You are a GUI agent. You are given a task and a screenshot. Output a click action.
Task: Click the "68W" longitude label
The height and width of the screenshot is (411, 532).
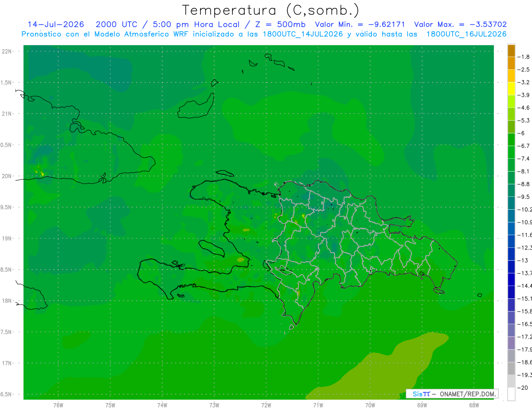point(473,405)
